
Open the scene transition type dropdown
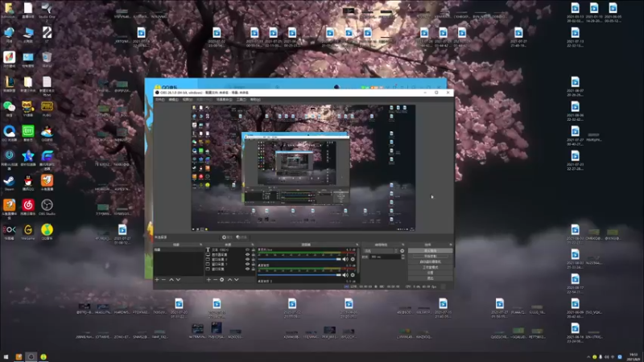[x=380, y=251]
